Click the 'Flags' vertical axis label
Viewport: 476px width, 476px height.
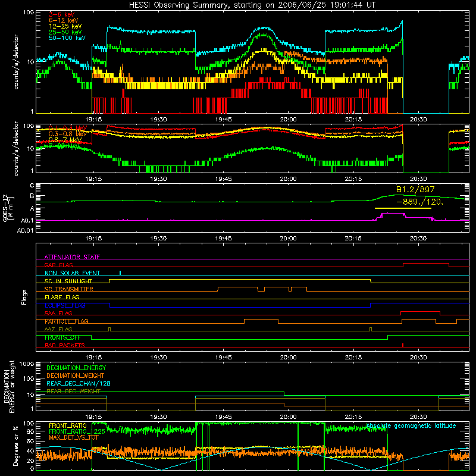click(24, 297)
